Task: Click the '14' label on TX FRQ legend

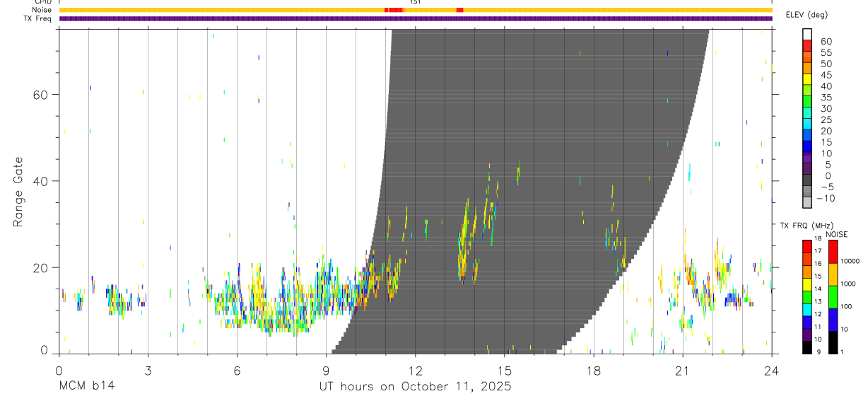Action: pos(817,289)
